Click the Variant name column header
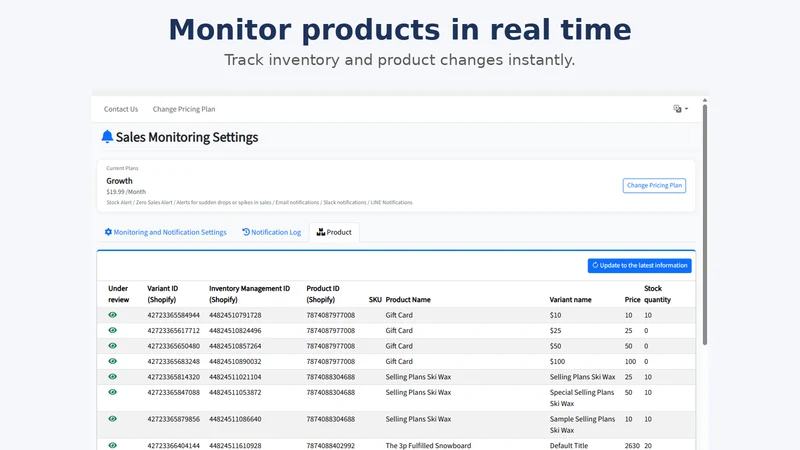Image resolution: width=800 pixels, height=450 pixels. [x=570, y=299]
